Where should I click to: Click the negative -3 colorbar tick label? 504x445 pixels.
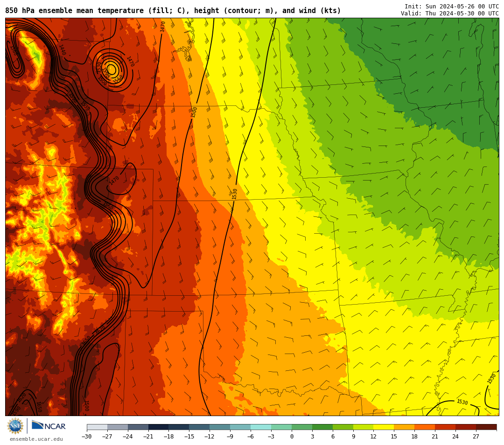tap(271, 436)
